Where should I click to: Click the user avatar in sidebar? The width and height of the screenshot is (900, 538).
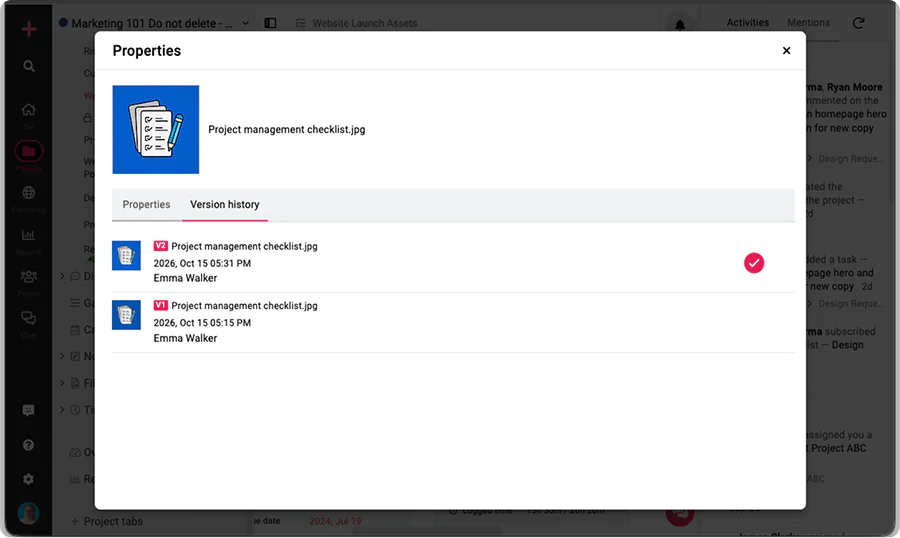point(28,513)
